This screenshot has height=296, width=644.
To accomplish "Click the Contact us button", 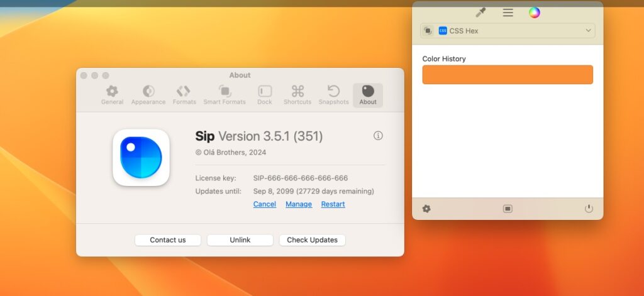I will (167, 240).
